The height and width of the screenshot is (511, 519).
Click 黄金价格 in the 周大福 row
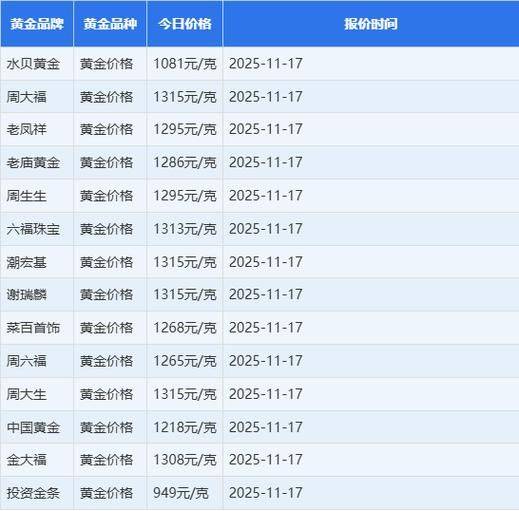pyautogui.click(x=106, y=97)
